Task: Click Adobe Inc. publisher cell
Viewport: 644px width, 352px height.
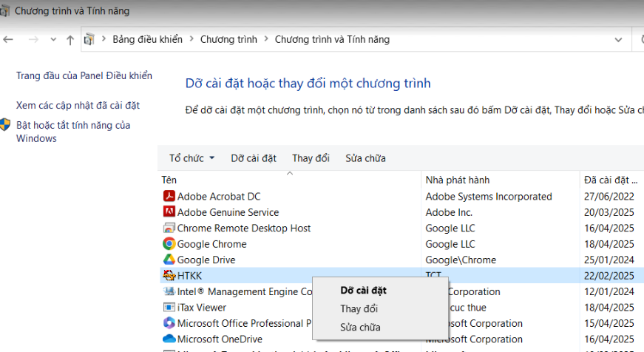Action: pos(449,212)
